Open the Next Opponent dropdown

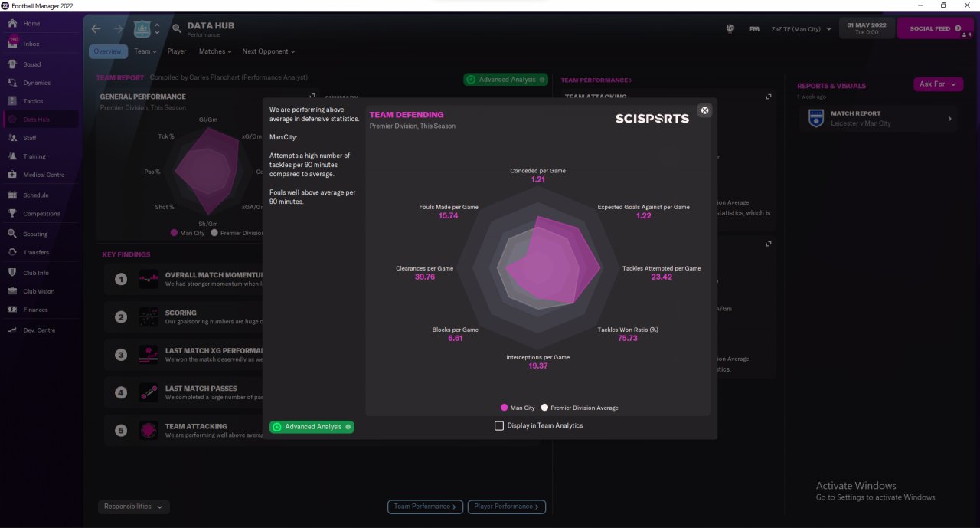(269, 51)
